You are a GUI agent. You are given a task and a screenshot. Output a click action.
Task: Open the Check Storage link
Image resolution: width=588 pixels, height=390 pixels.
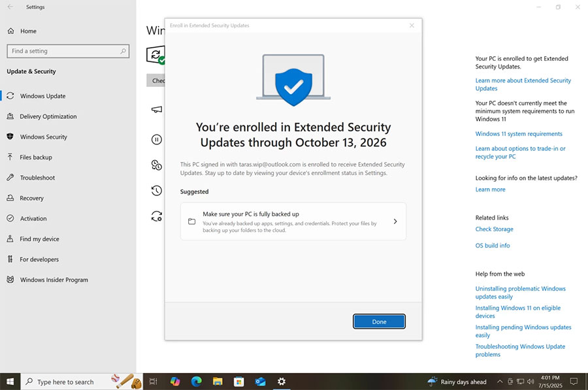point(494,229)
